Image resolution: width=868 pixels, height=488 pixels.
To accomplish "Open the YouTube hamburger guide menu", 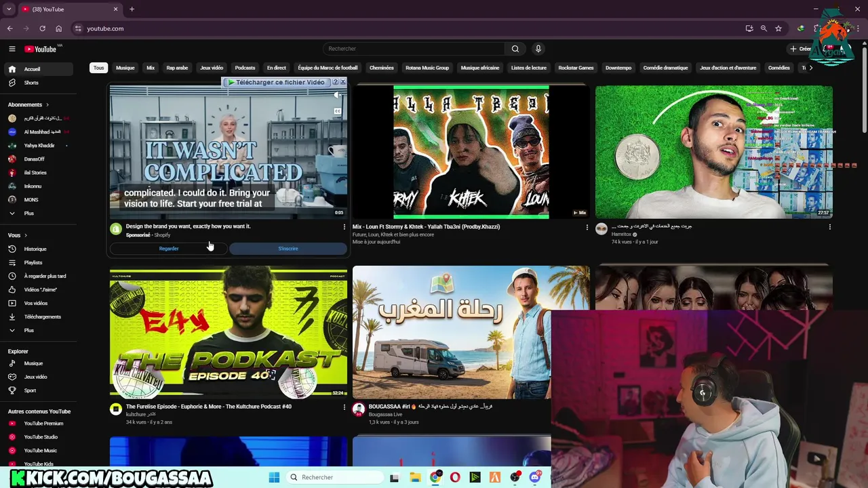I will [x=12, y=49].
